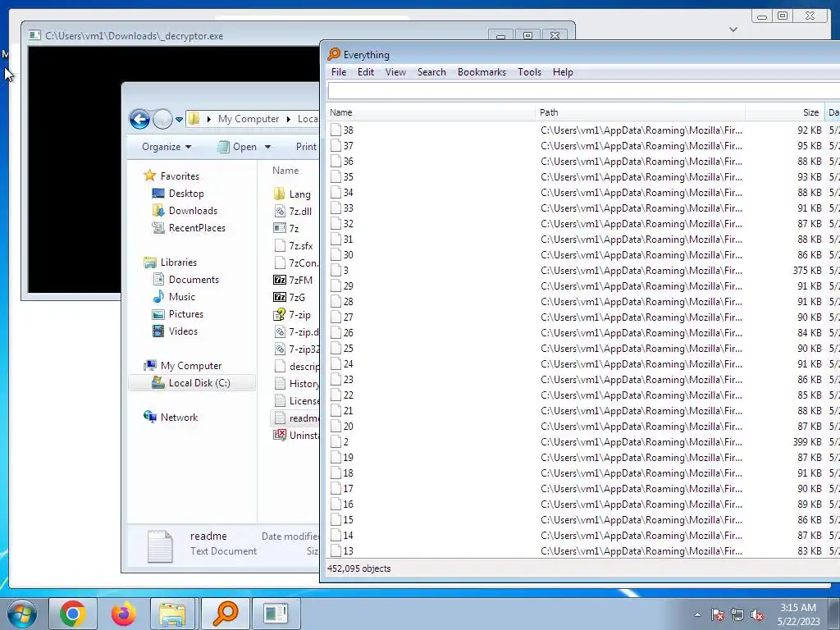Select the Uninstall program icon

tap(280, 435)
